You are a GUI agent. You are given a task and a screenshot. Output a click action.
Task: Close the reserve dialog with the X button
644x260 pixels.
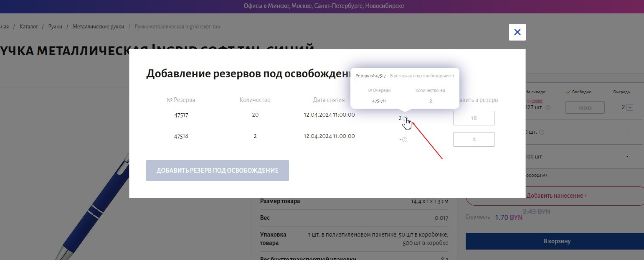[x=517, y=32]
